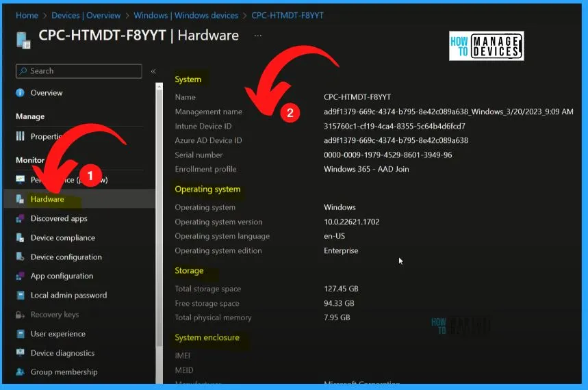Select Device configuration in sidebar

click(66, 257)
